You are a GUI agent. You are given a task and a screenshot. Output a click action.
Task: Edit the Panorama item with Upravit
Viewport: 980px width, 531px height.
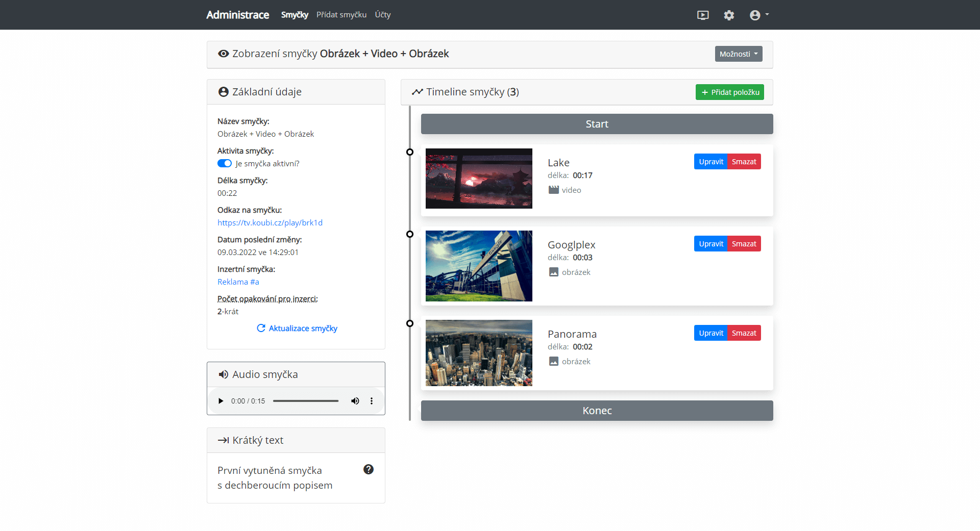coord(710,333)
